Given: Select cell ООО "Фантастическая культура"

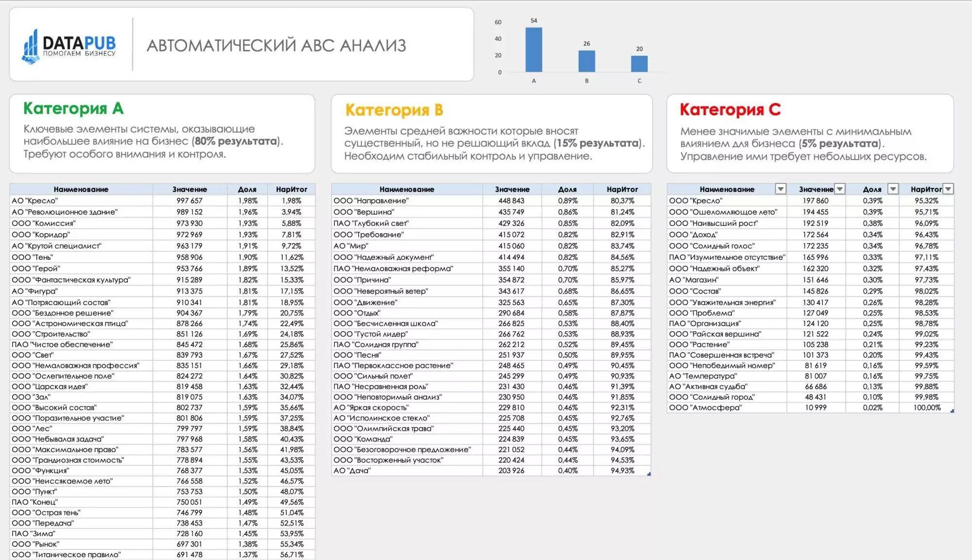Looking at the screenshot, I should (x=81, y=280).
